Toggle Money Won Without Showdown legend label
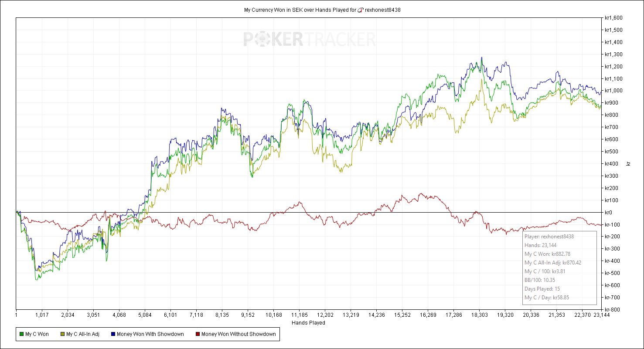The image size is (644, 349). click(x=239, y=334)
